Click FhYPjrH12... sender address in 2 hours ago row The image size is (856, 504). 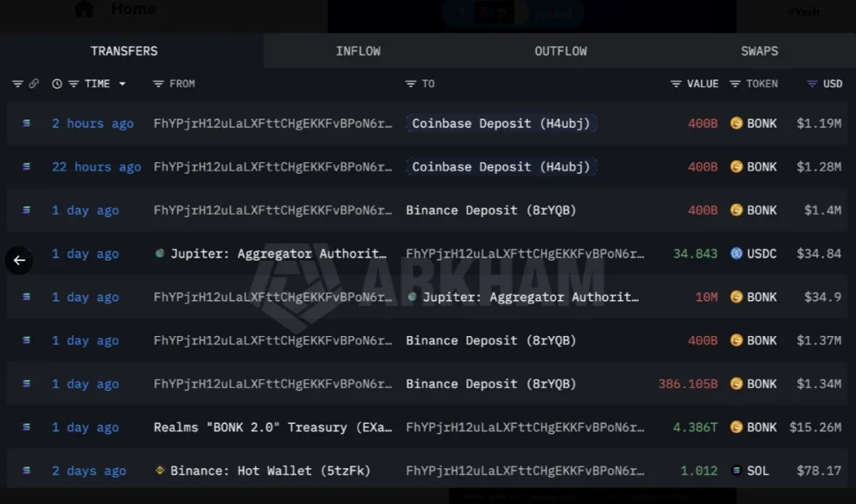click(273, 124)
